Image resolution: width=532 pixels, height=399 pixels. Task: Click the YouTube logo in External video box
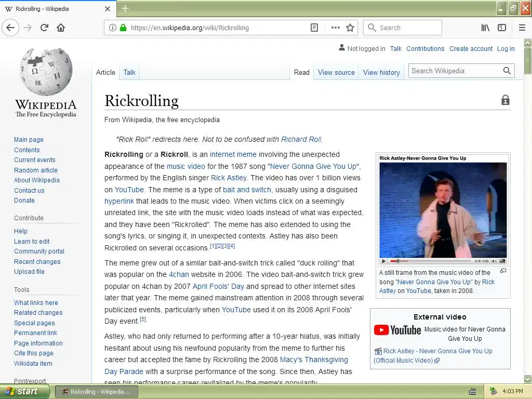(x=397, y=330)
